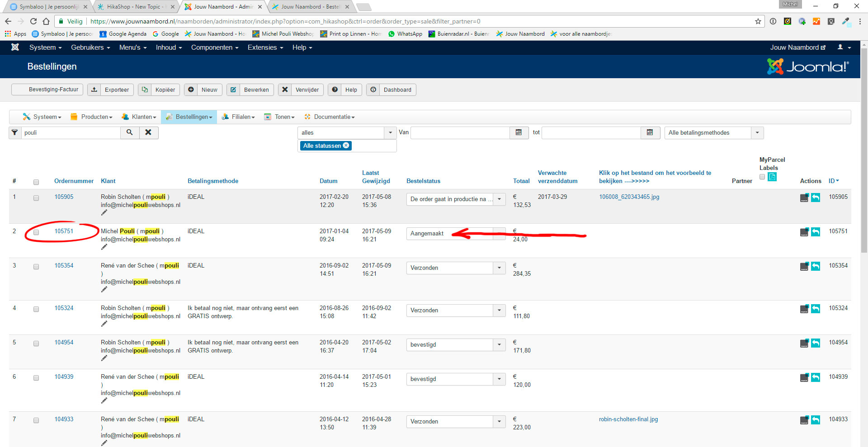This screenshot has width=868, height=447.
Task: Open the Componenten menu
Action: (215, 47)
